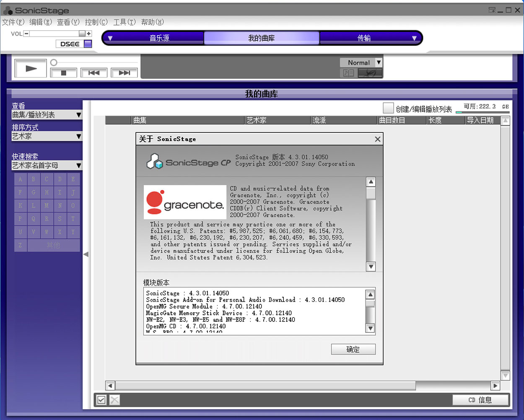524x420 pixels.
Task: Tick the 创建/编辑播放列表 checkbox
Action: (388, 108)
